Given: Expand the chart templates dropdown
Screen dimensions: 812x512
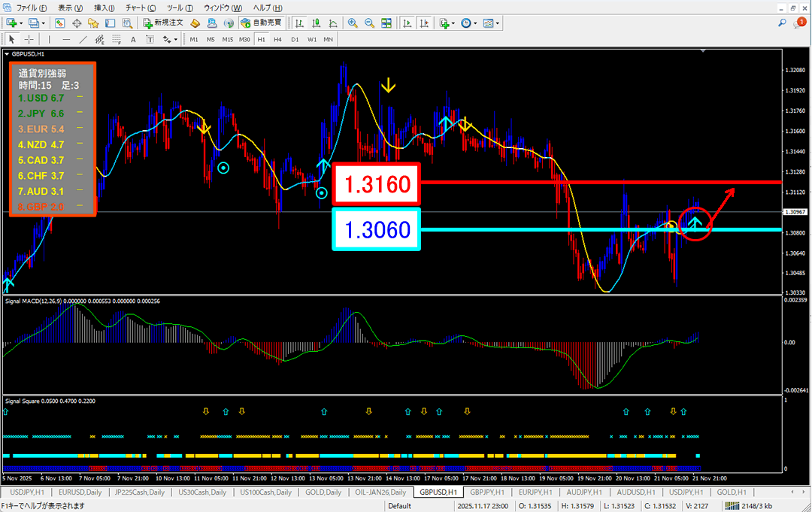Looking at the screenshot, I should 498,23.
